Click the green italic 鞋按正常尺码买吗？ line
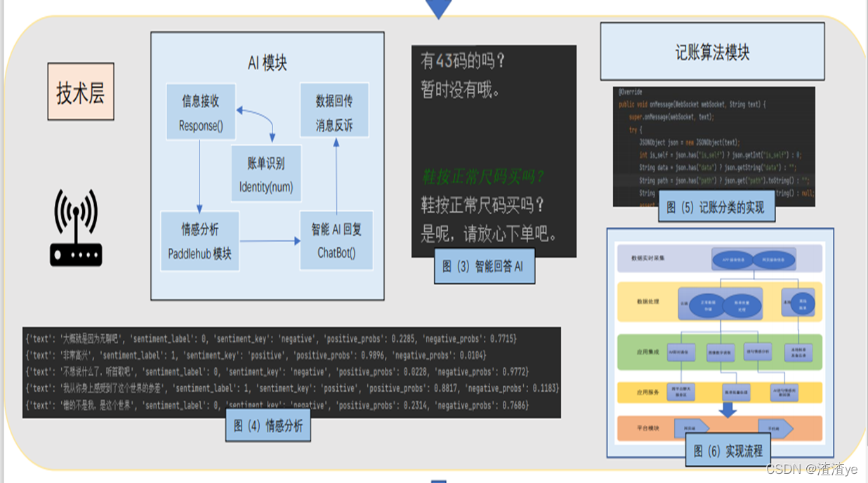 click(x=484, y=176)
